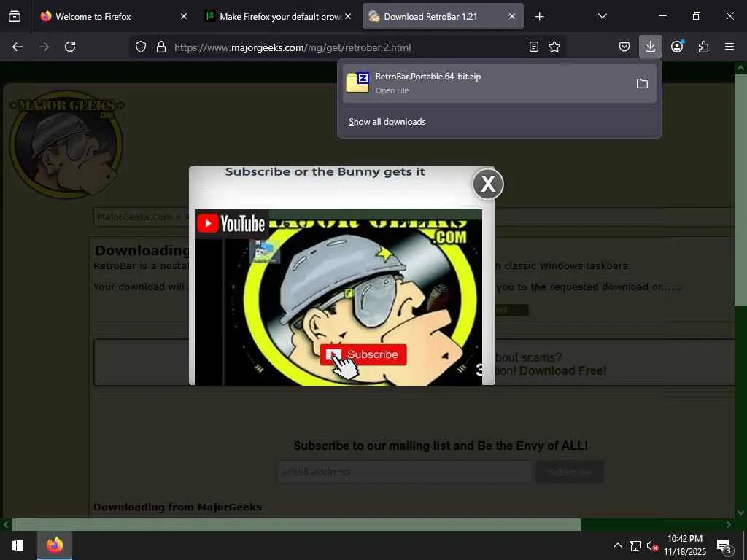Go back to previous page
This screenshot has width=747, height=560.
18,47
